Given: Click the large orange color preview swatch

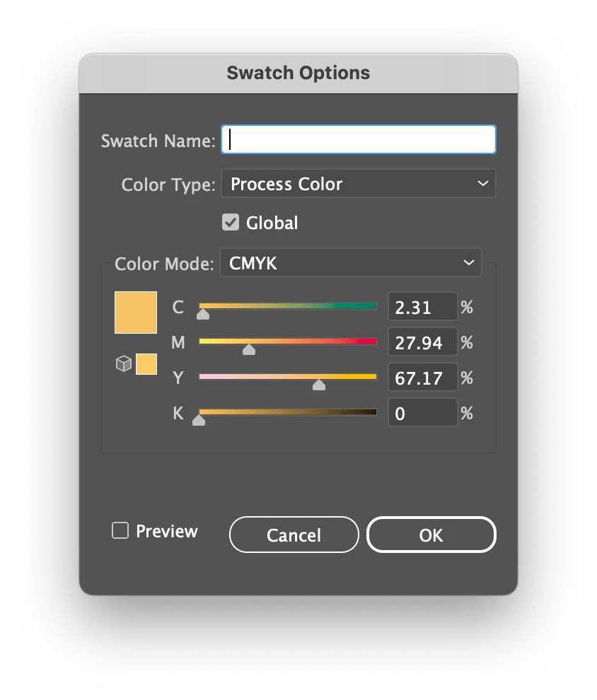Looking at the screenshot, I should 136,313.
